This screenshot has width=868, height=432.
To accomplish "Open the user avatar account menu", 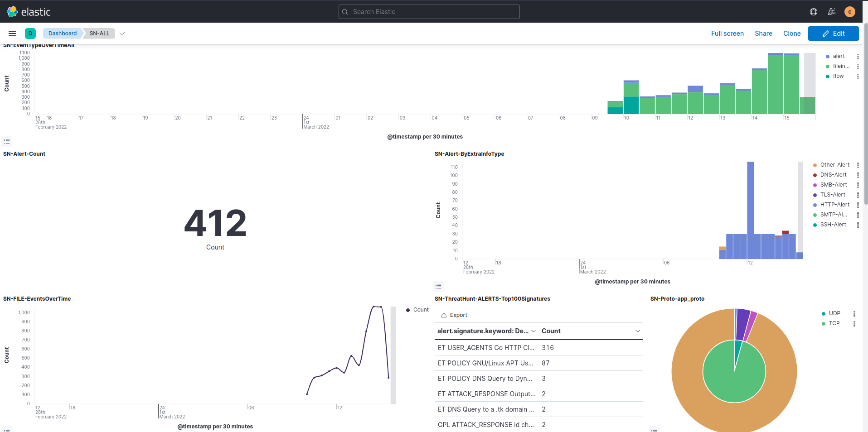I will coord(850,12).
